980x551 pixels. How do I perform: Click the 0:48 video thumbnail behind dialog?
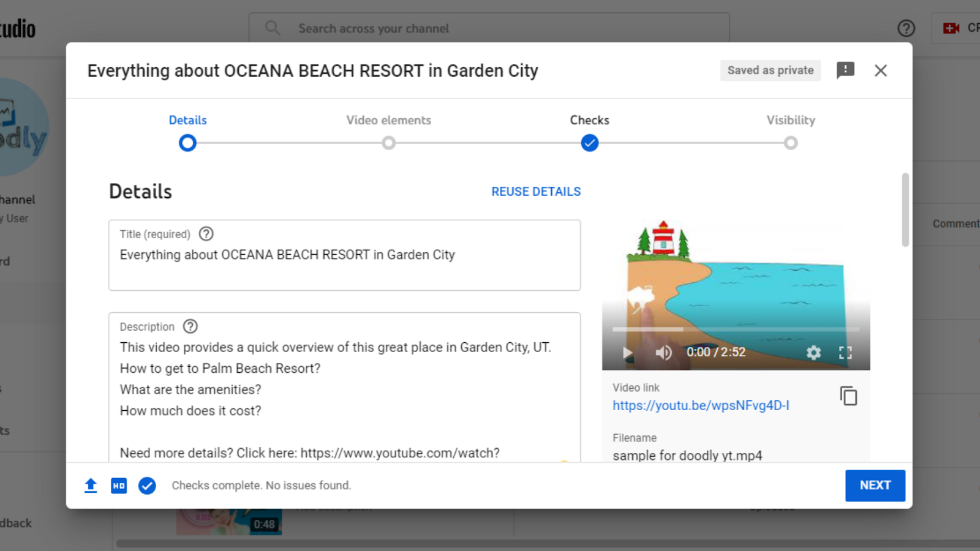(229, 522)
